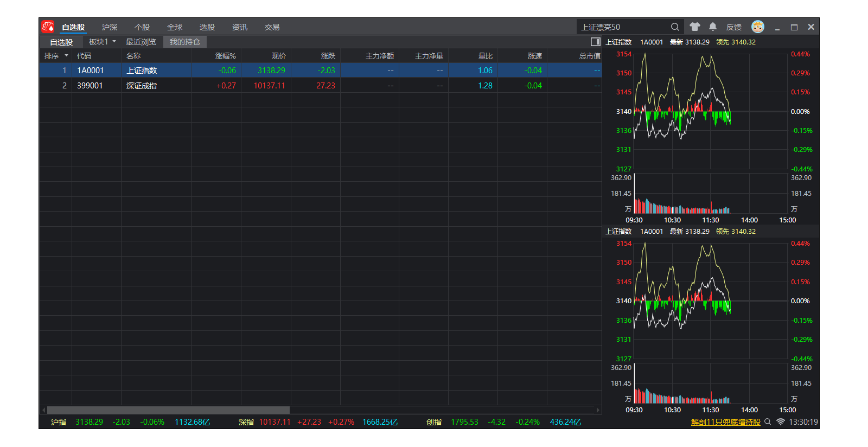868x447 pixels.
Task: Sort by the 涨幅% column header
Action: click(x=226, y=56)
